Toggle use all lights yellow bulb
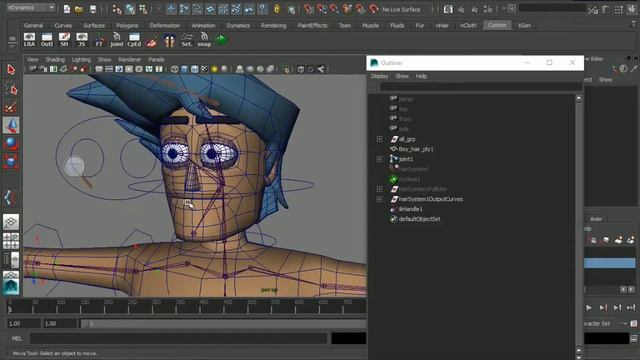Screen dimensions: 640x360 (214, 69)
